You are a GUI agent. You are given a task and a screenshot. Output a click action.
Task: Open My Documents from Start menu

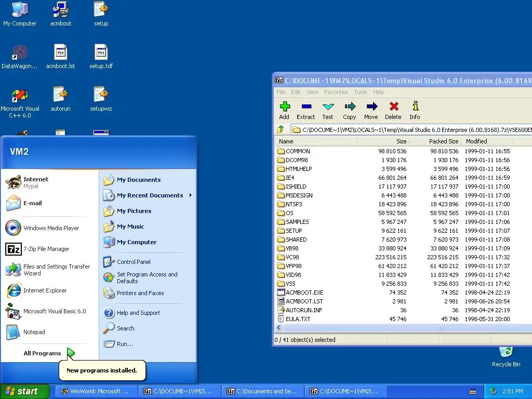(x=148, y=179)
